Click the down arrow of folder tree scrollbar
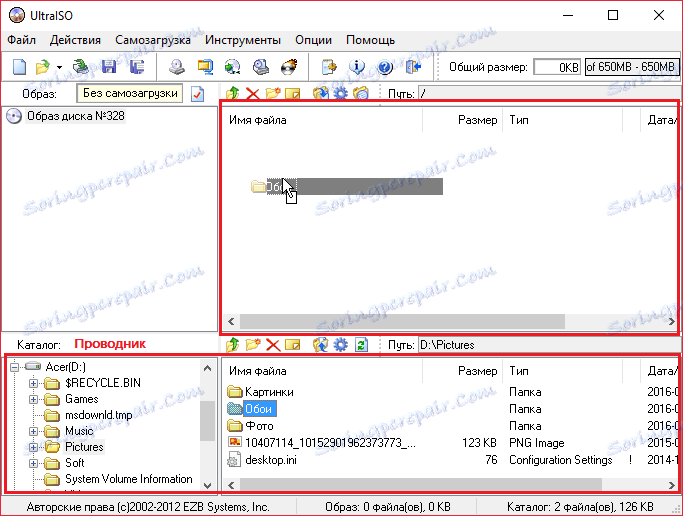The height and width of the screenshot is (516, 683). [208, 485]
